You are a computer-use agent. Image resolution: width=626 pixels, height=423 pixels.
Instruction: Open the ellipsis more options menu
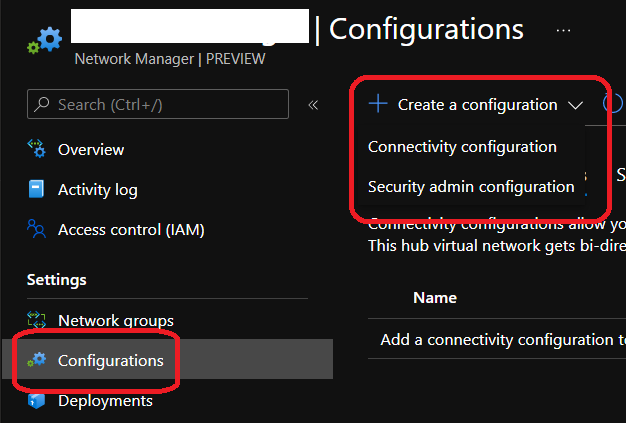pos(564,30)
